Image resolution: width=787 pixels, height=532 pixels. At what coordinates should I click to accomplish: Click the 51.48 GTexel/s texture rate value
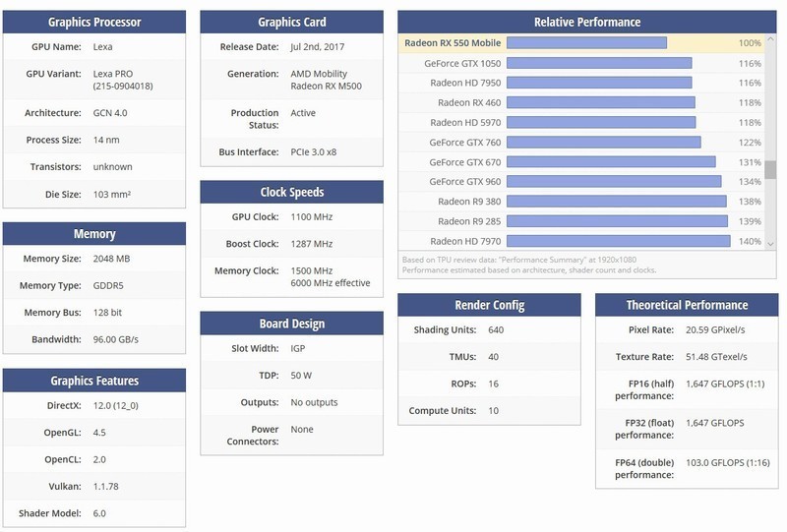click(x=716, y=357)
